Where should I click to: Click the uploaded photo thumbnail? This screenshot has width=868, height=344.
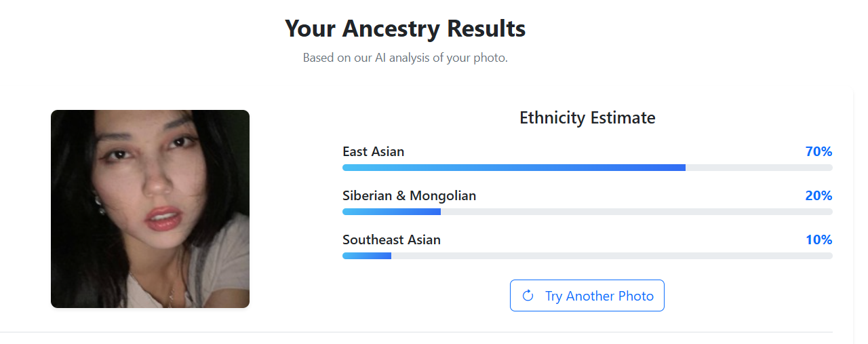click(150, 209)
